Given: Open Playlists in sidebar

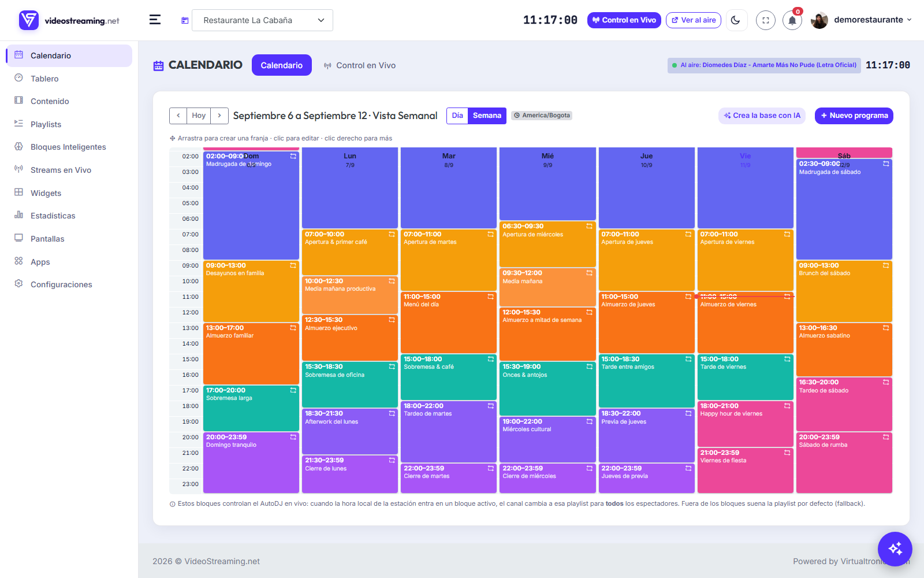Looking at the screenshot, I should point(69,124).
